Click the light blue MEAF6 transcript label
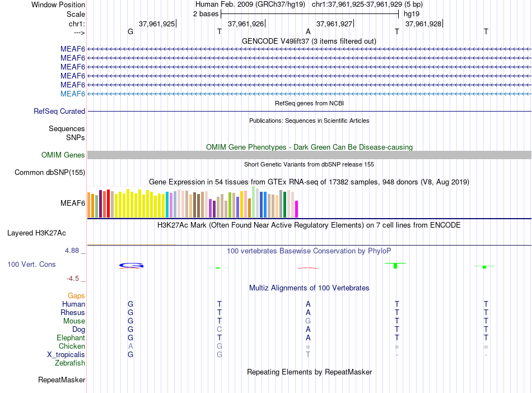Viewport: 532px width, 393px height. coord(73,94)
